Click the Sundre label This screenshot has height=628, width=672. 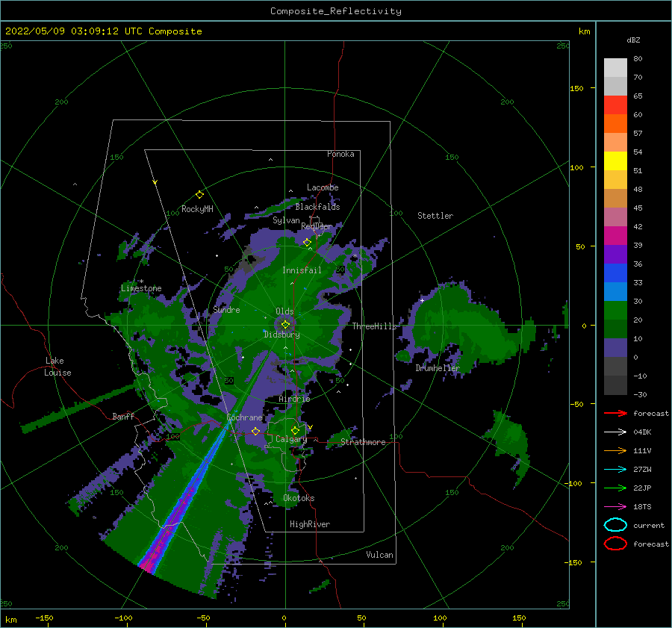pos(226,310)
